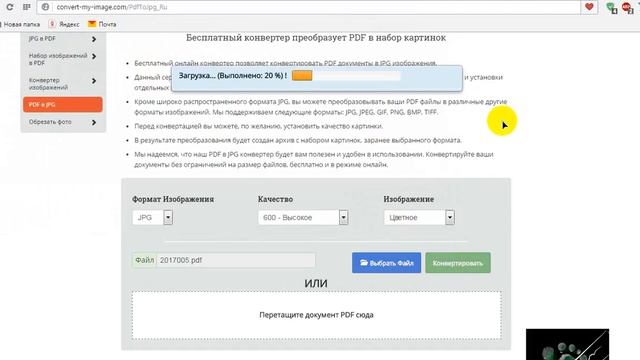Viewport: 640px width, 360px height.
Task: Open the JPG в PDF sidebar item
Action: click(62, 39)
